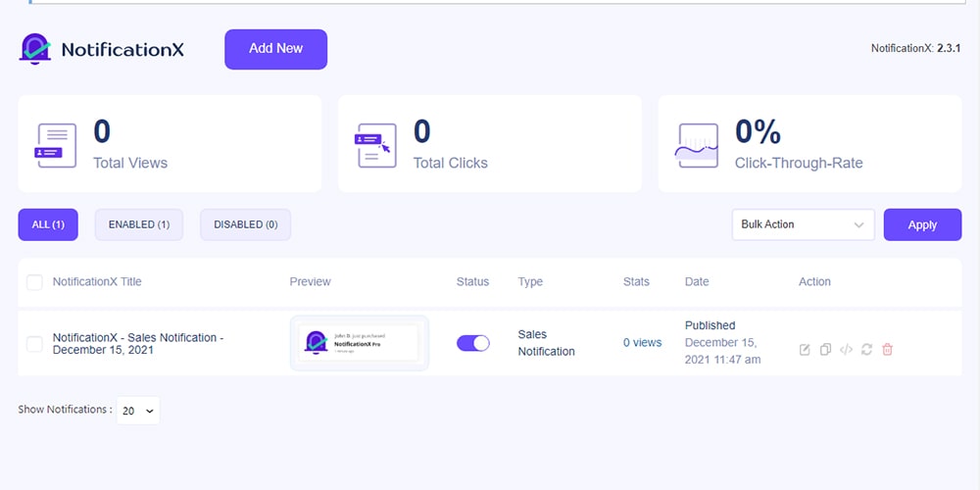The width and height of the screenshot is (980, 490).
Task: Open the Bulk Action dropdown
Action: pyautogui.click(x=804, y=224)
